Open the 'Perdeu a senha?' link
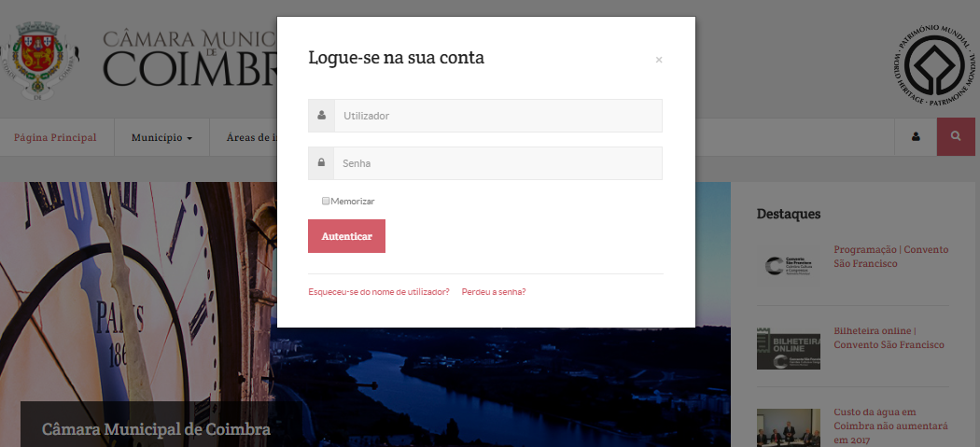Screen dimensions: 980x447 pos(494,292)
